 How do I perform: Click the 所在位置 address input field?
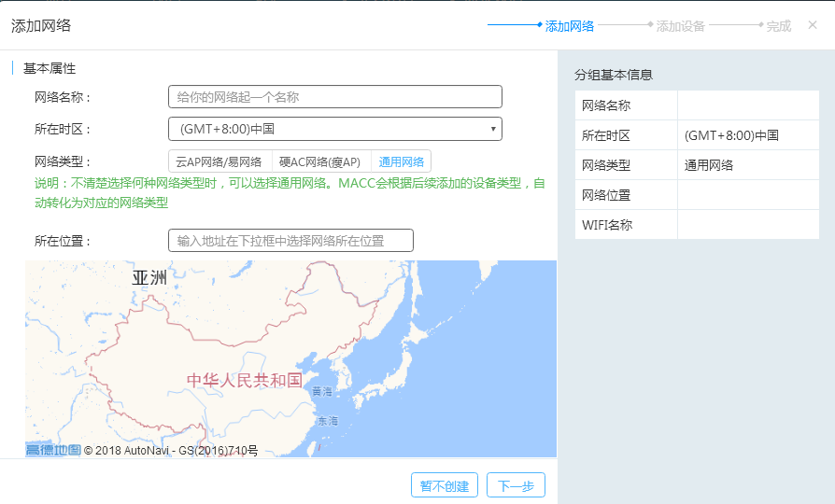pyautogui.click(x=290, y=241)
